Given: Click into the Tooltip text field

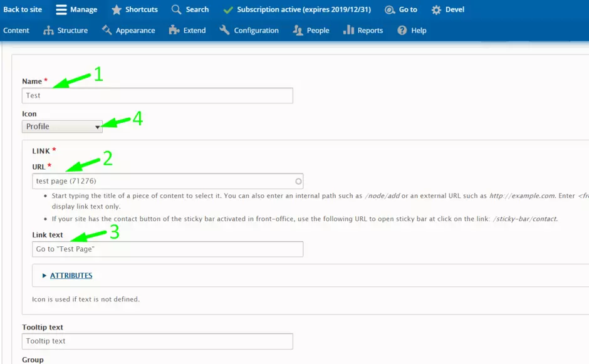Looking at the screenshot, I should click(x=157, y=341).
